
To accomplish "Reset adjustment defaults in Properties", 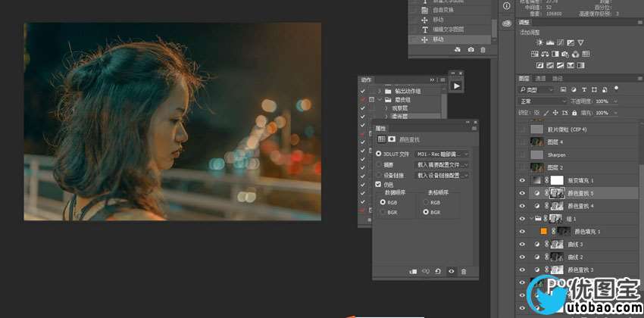I will [x=438, y=272].
